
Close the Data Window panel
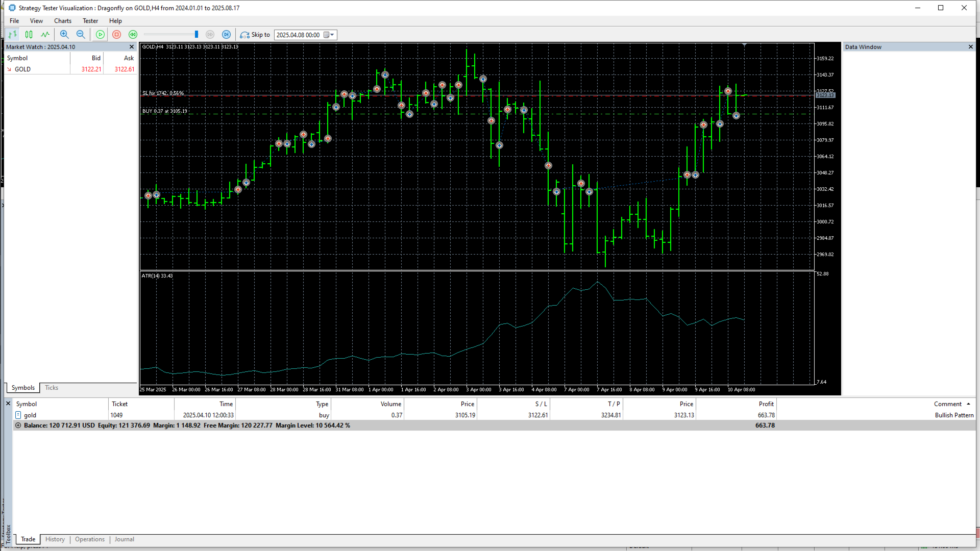pyautogui.click(x=971, y=47)
